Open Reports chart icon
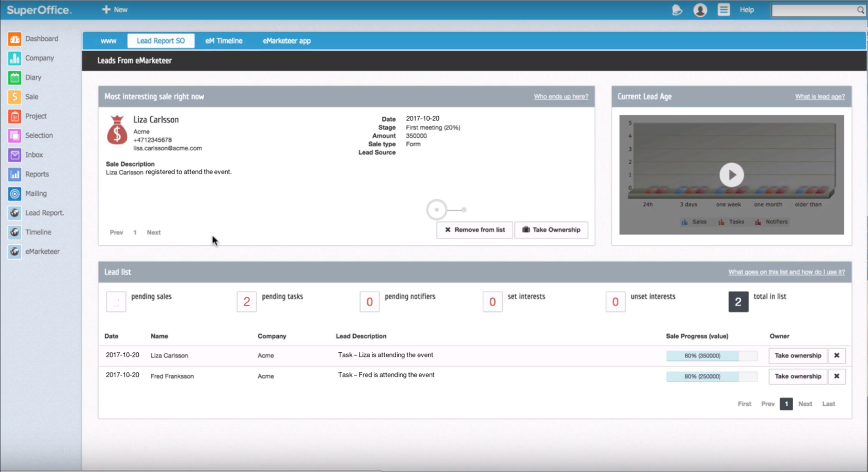The image size is (868, 472). tap(14, 174)
